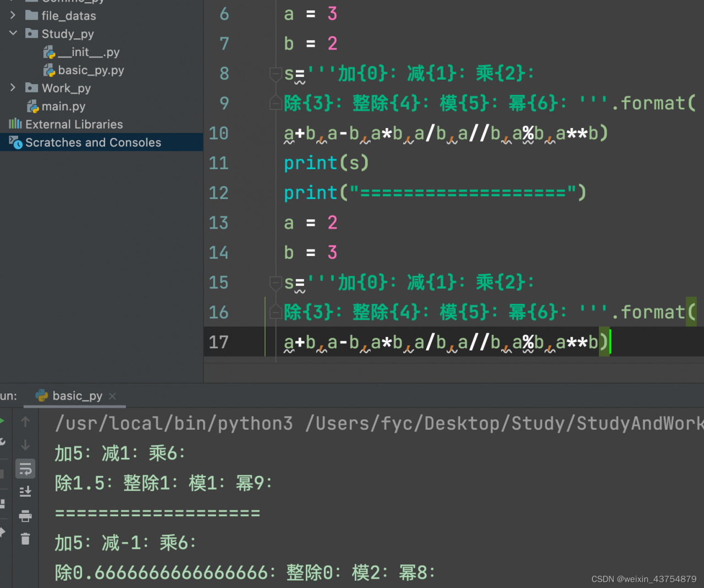Image resolution: width=704 pixels, height=588 pixels.
Task: Click the Study_py package folder icon
Action: tap(32, 34)
